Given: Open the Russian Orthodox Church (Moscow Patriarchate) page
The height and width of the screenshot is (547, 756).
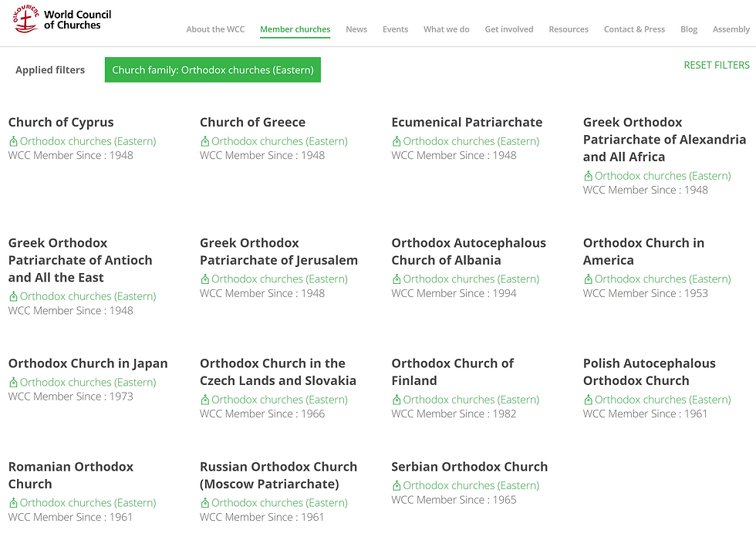Looking at the screenshot, I should (x=278, y=475).
